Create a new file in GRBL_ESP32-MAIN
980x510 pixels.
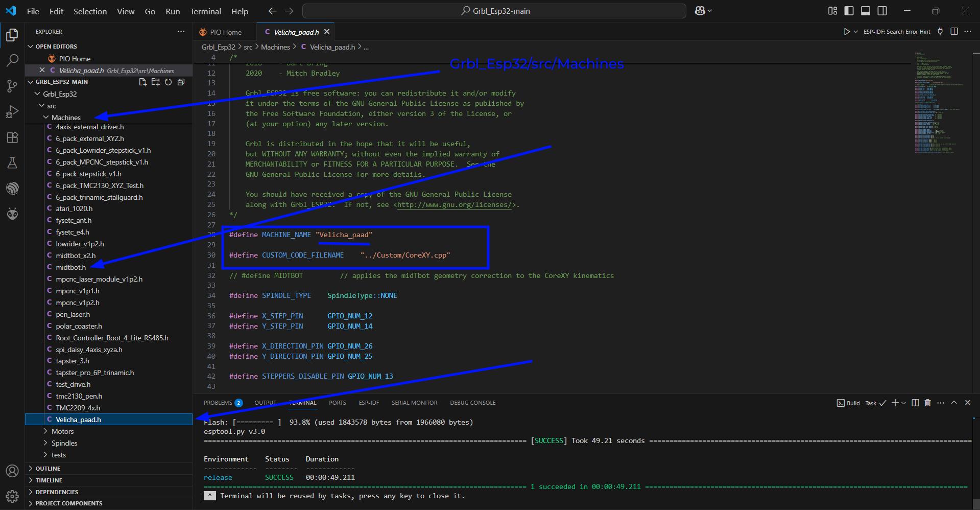pos(142,82)
